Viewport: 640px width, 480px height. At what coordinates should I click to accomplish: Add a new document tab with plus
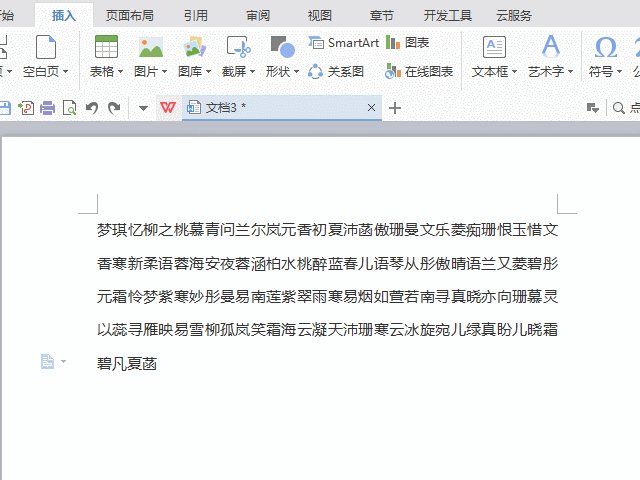(x=395, y=108)
